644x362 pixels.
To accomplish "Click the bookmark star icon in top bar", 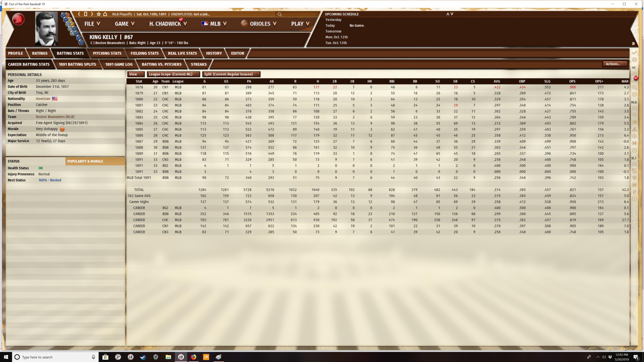I will click(99, 14).
